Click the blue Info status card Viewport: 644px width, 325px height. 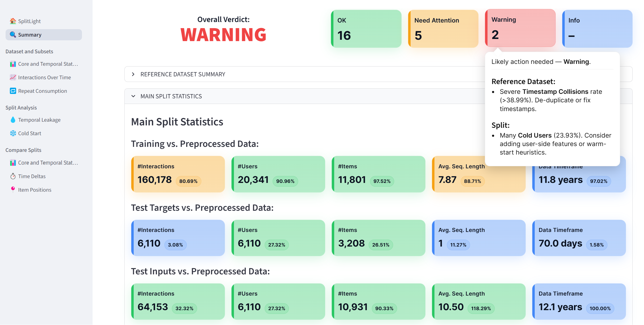click(597, 29)
